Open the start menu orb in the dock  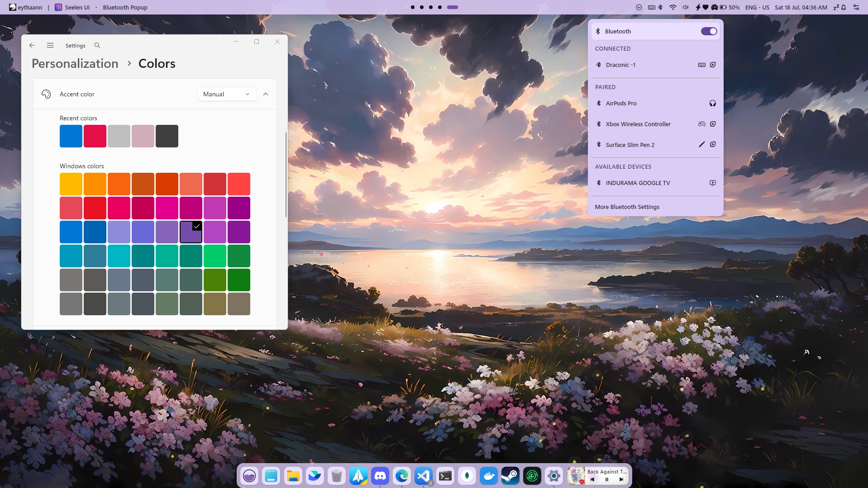click(x=249, y=476)
